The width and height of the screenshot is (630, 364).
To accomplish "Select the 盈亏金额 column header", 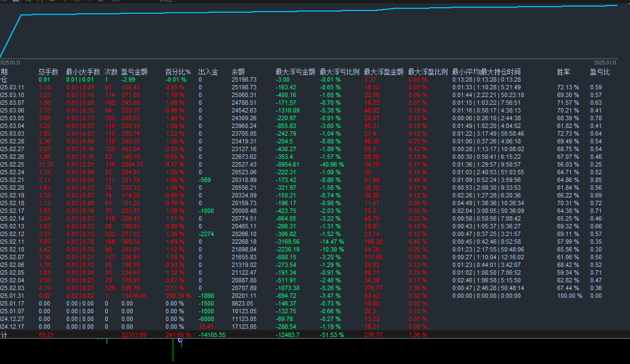I will click(134, 72).
